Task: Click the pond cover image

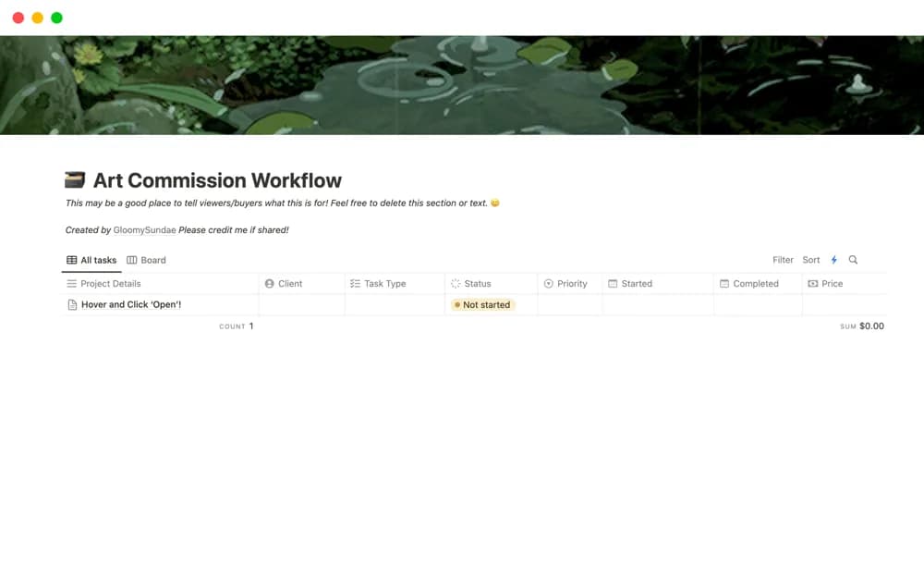Action: pos(462,85)
